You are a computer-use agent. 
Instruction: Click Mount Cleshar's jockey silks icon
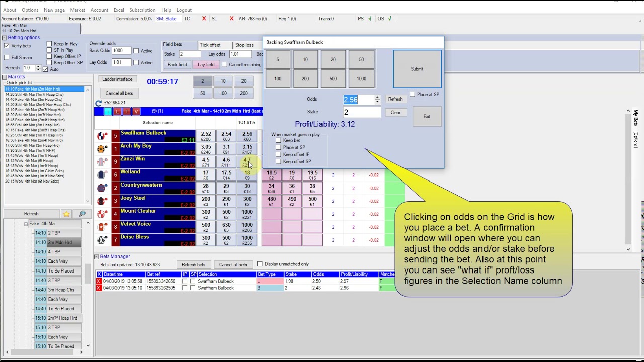click(x=102, y=214)
